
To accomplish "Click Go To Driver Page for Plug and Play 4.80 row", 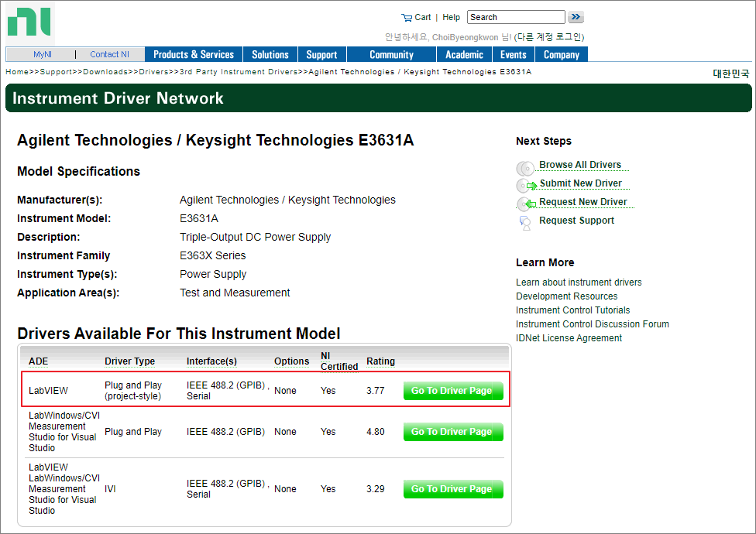I will (453, 431).
